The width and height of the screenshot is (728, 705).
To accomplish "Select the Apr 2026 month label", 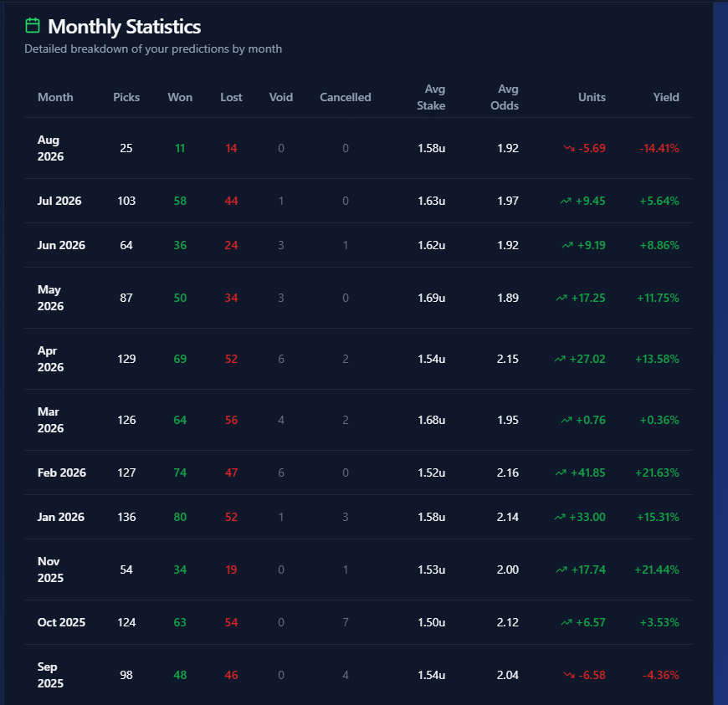I will click(x=50, y=359).
